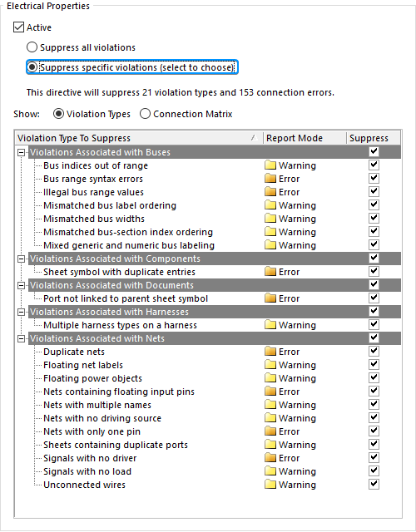This screenshot has height=532, width=416.
Task: Click the Error icon for Port not linked to parent sheet symbol
Action: click(270, 298)
